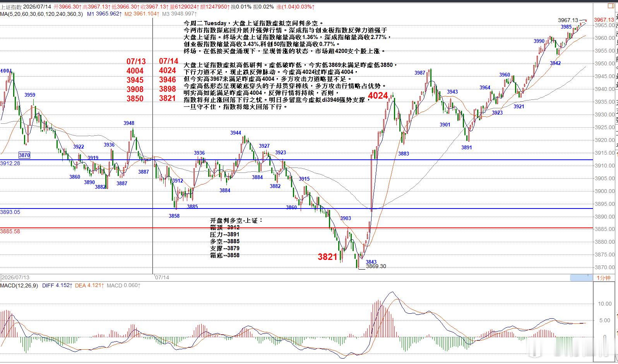Grab the blue horizontal scrollbar thumb
This screenshot has height=364, width=618.
click(581, 277)
